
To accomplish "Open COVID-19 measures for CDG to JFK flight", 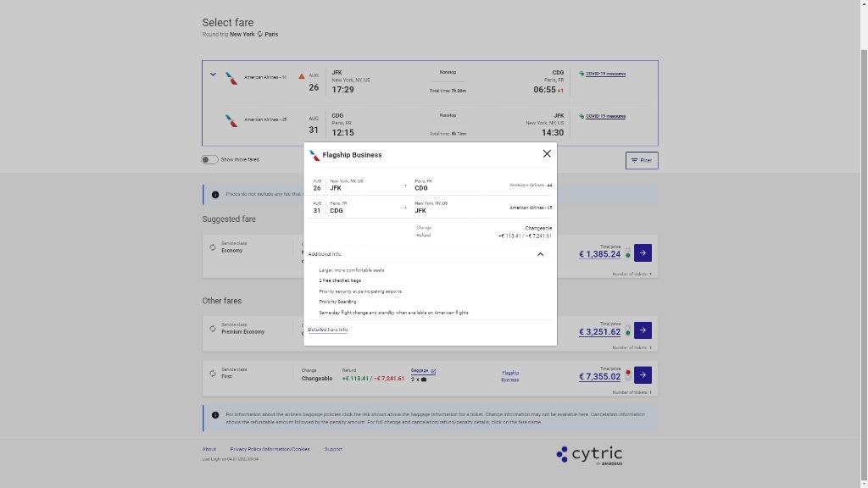I will (x=605, y=116).
